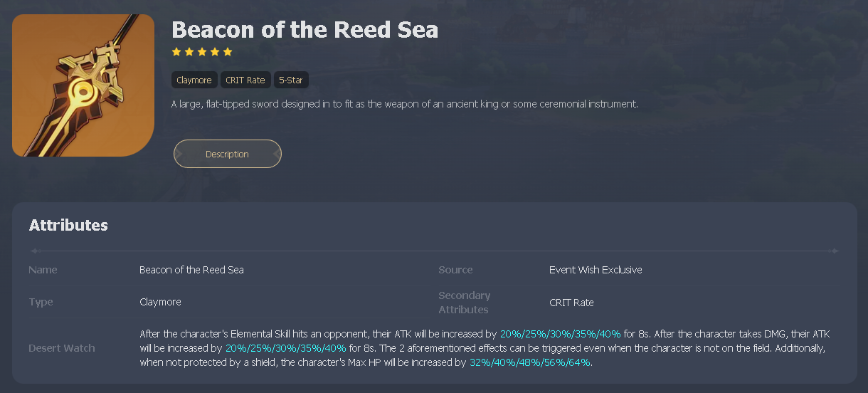Screen dimensions: 868x393
Task: Click the fifth gold rarity star
Action: point(228,52)
